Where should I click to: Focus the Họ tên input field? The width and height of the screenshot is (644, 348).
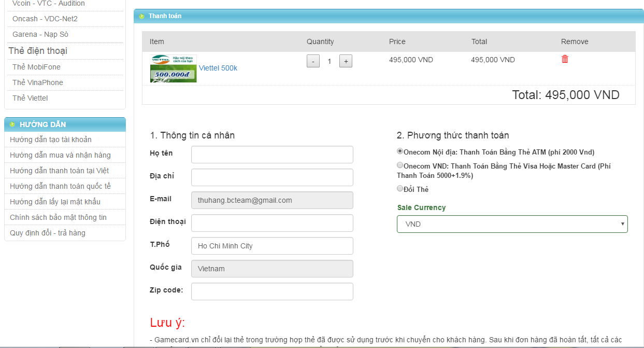pos(272,155)
